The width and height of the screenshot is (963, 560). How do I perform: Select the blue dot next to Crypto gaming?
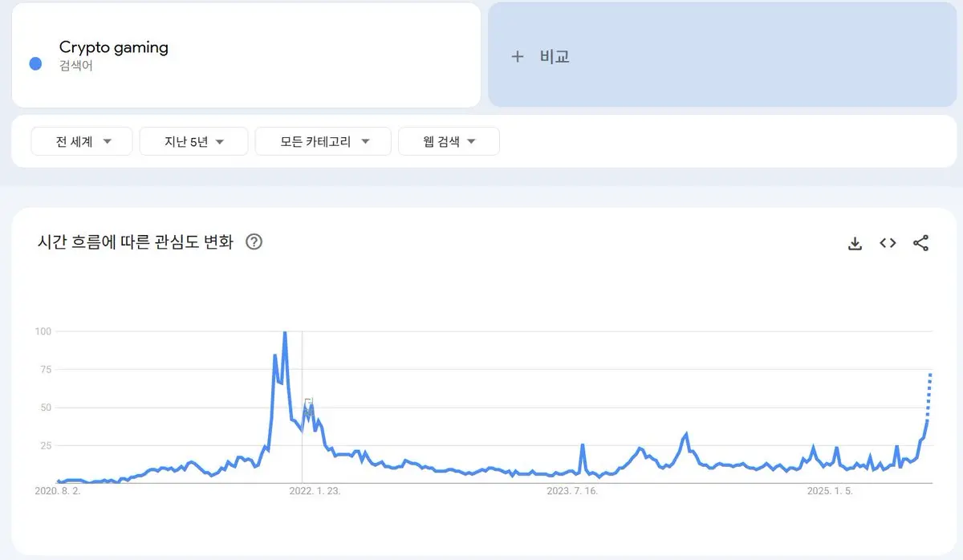tap(35, 63)
